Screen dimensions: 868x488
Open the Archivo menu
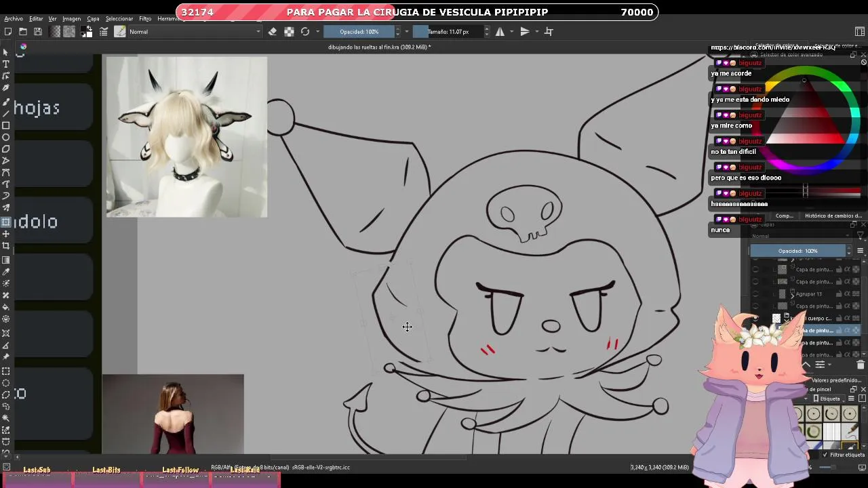pyautogui.click(x=13, y=19)
